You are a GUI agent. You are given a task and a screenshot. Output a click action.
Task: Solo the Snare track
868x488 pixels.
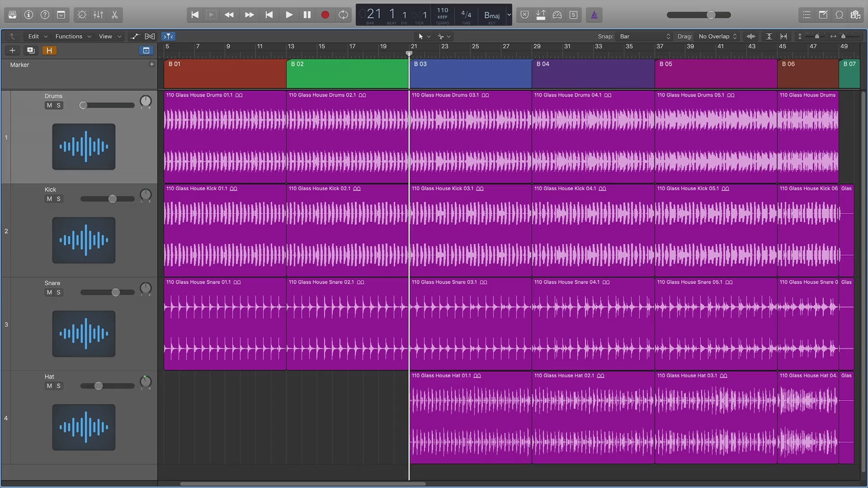coord(58,292)
